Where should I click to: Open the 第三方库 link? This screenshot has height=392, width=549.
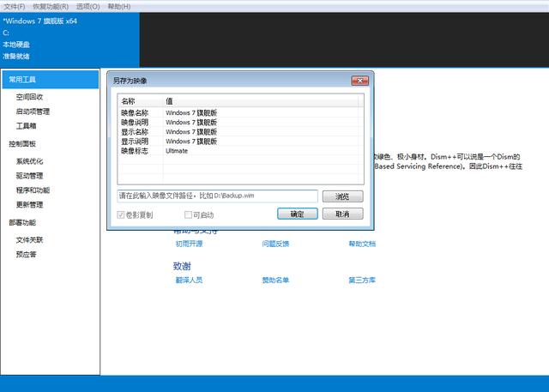pyautogui.click(x=362, y=280)
